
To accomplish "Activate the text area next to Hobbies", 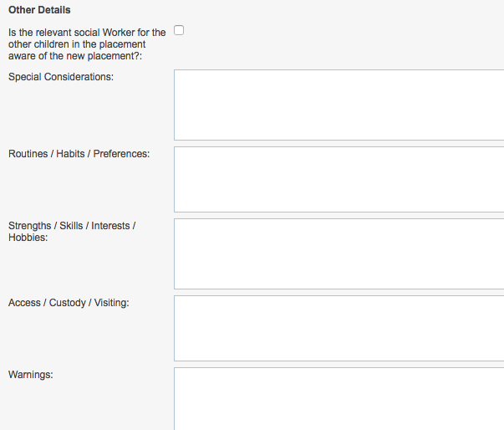I will [339, 253].
